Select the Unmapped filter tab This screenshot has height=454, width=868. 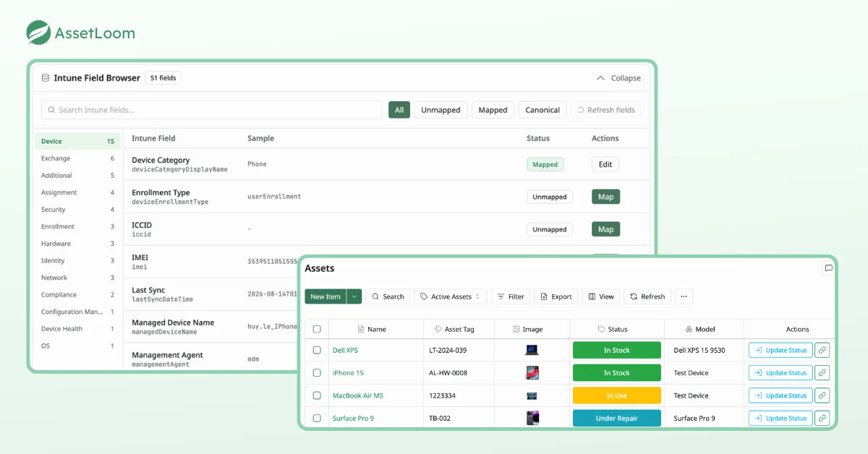441,110
